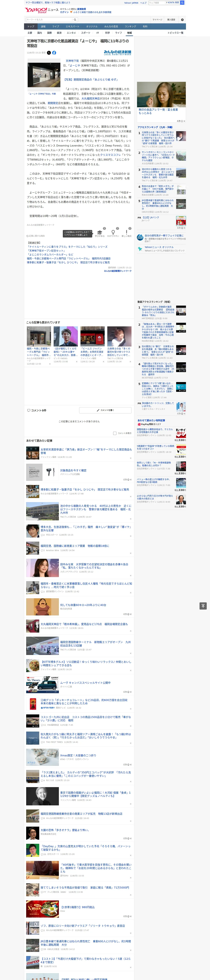Open 富士産業 ad image with woman
This screenshot has width=210, height=980.
pos(162,94)
